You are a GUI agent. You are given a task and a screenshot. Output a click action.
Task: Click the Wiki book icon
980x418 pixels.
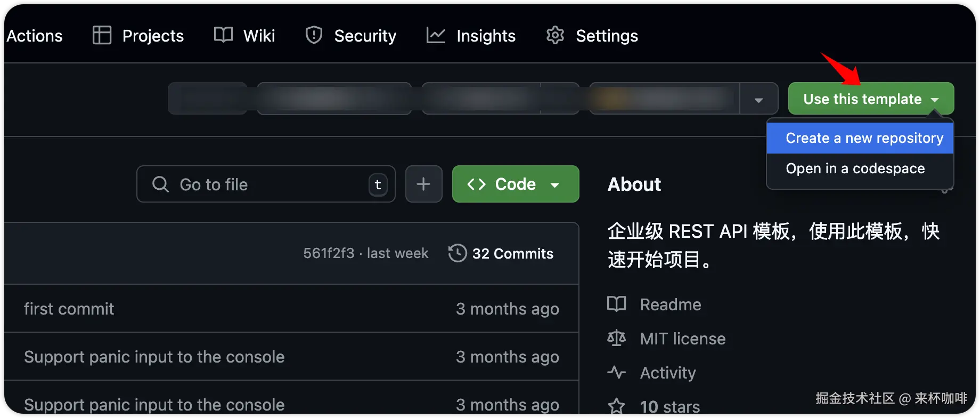coord(223,35)
